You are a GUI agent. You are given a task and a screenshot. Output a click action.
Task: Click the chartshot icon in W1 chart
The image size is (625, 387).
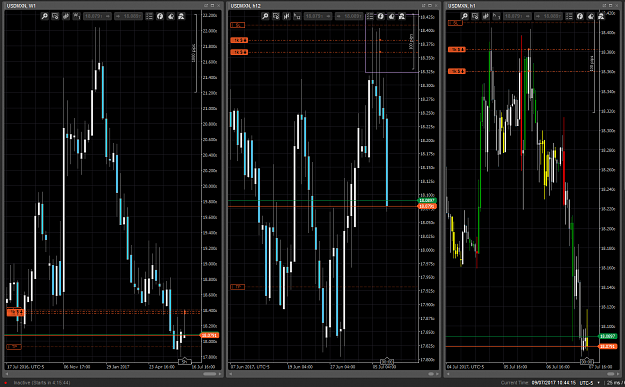pos(171,16)
